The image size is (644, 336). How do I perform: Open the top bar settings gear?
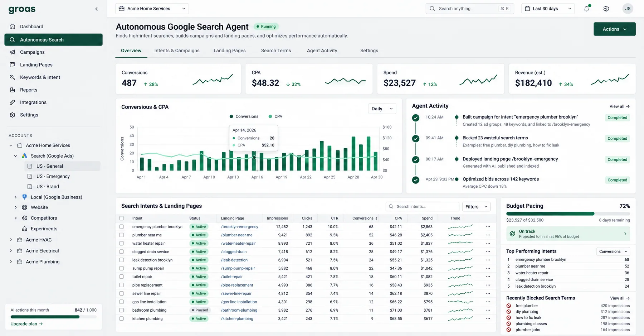click(606, 9)
